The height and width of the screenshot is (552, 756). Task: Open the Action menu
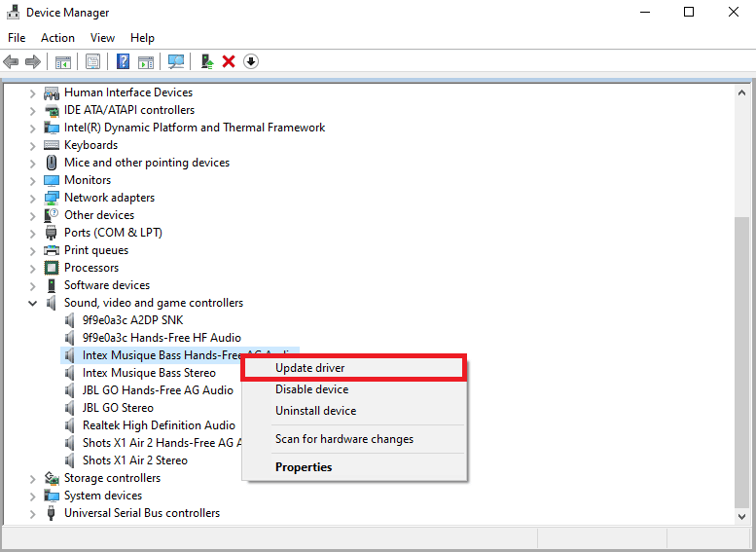(x=57, y=38)
